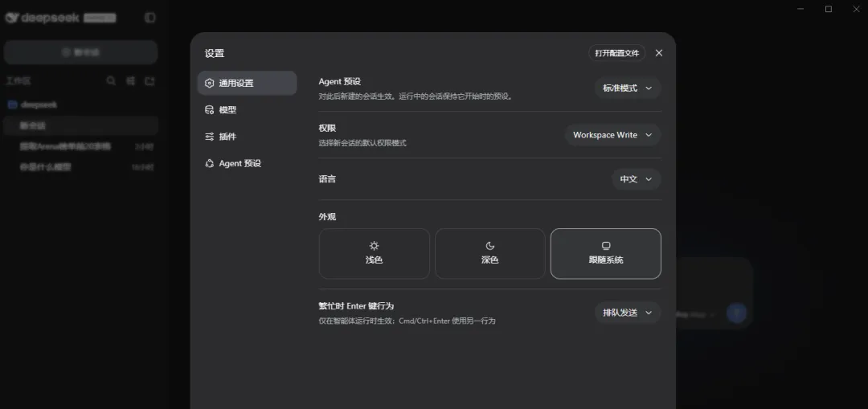The width and height of the screenshot is (868, 409).
Task: Click the deepseek logo in the main window
Action: (42, 18)
